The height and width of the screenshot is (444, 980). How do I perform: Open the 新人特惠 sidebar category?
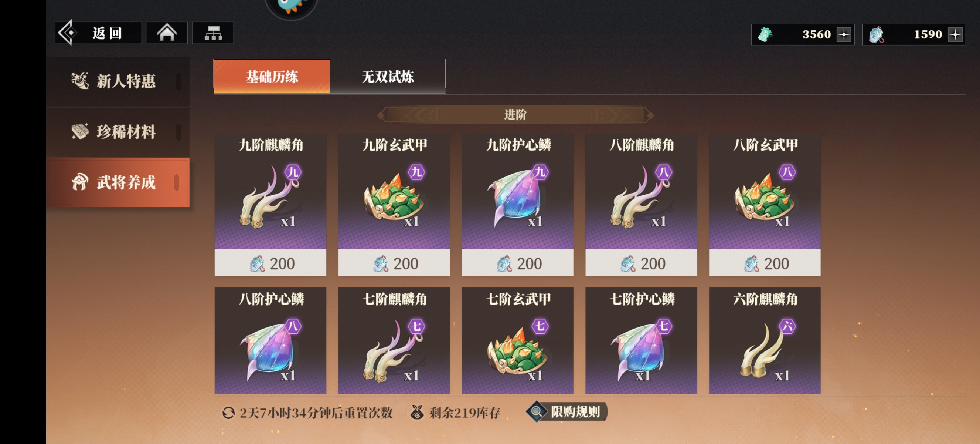[118, 81]
